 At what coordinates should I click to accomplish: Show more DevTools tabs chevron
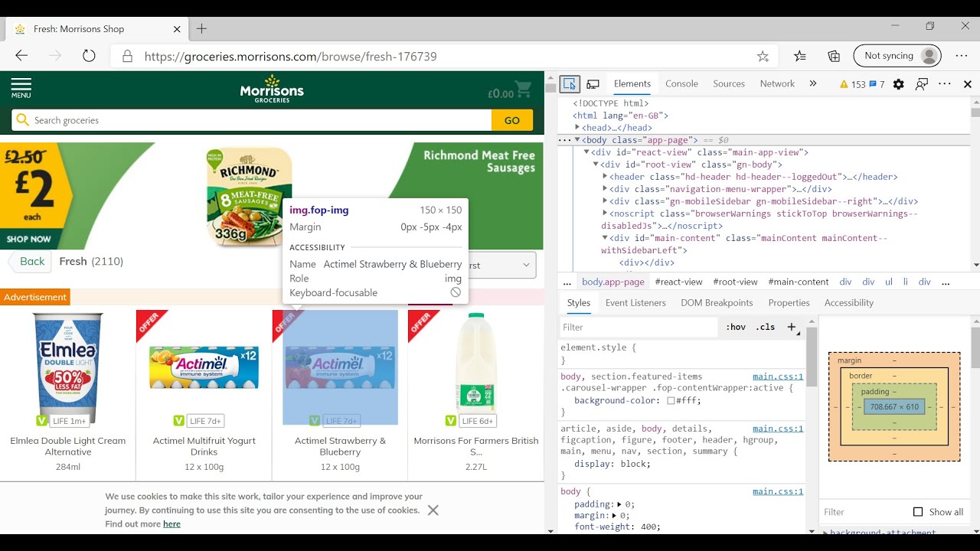tap(813, 83)
